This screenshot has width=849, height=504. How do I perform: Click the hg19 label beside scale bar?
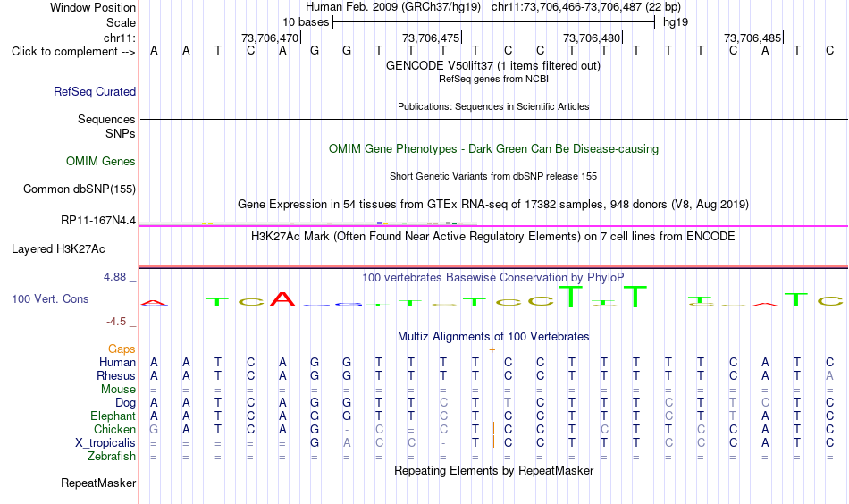tap(676, 22)
